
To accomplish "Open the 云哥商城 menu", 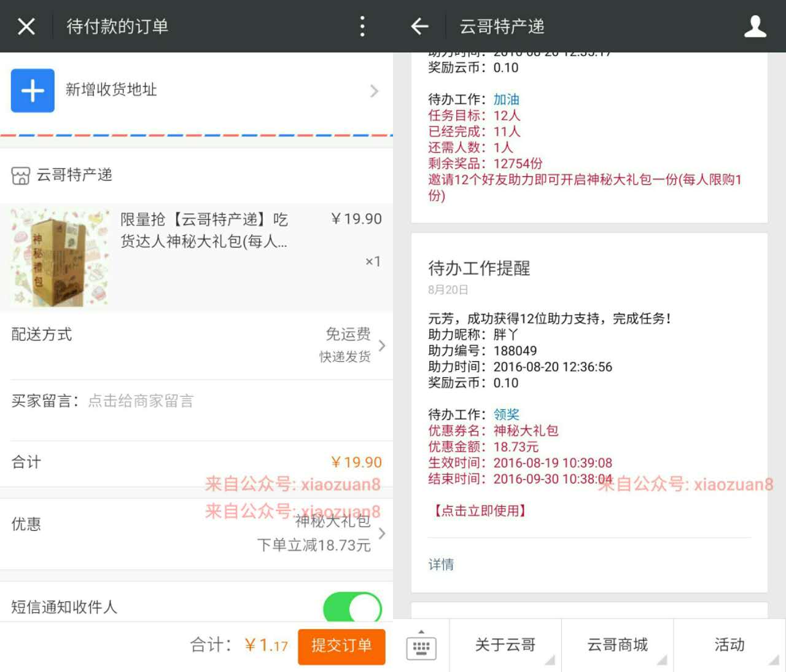I will pos(618,645).
